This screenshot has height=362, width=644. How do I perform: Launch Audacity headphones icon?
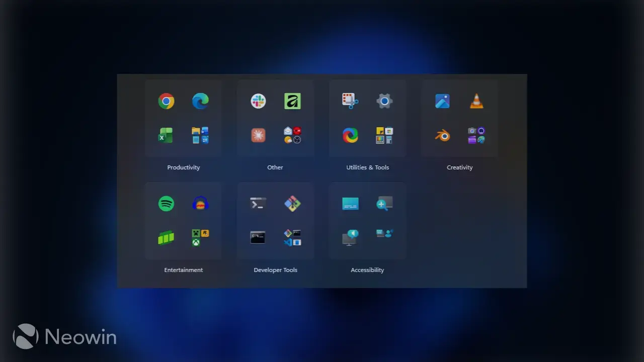[200, 204]
